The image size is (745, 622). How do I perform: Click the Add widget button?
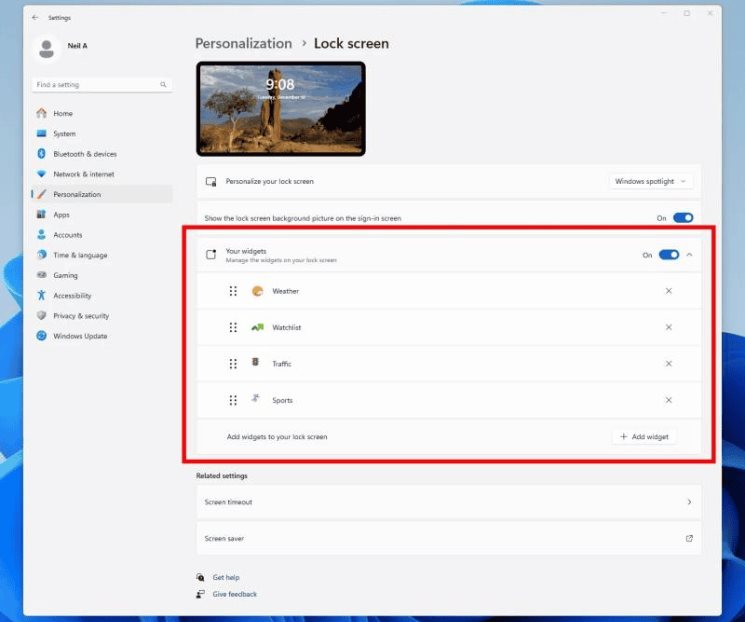[644, 437]
